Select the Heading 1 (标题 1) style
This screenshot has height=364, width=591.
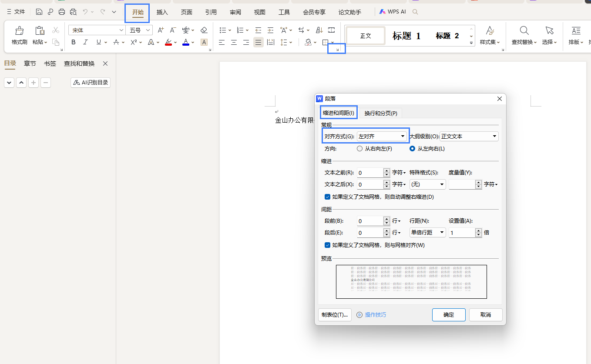[406, 36]
